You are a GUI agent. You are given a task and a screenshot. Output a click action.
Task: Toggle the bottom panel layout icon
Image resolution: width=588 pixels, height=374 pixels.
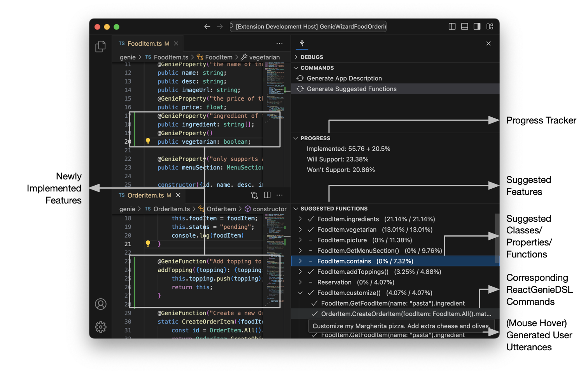click(x=464, y=27)
